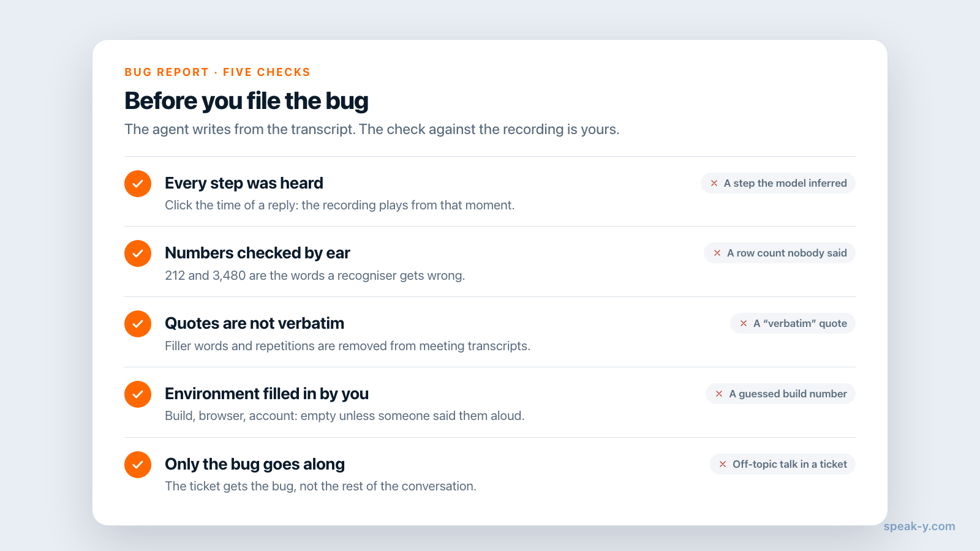Select the 'A step the model inferred' label text
The width and height of the screenshot is (980, 551).
pyautogui.click(x=785, y=183)
